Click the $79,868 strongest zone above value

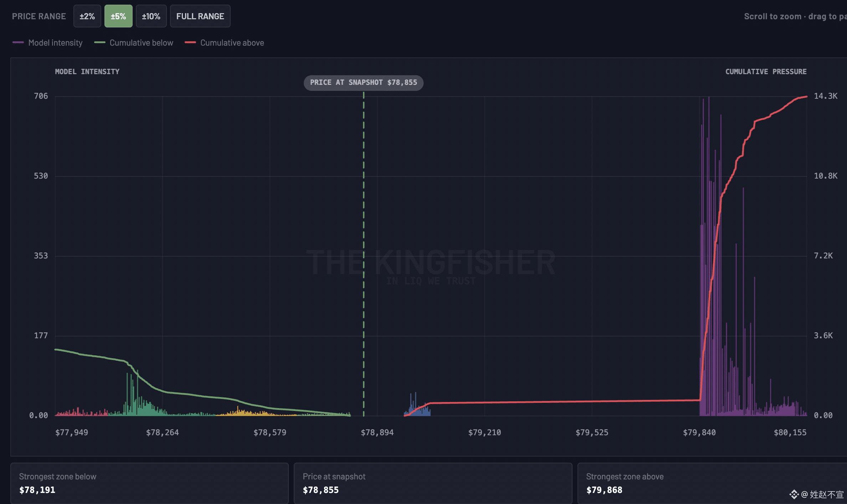click(604, 490)
